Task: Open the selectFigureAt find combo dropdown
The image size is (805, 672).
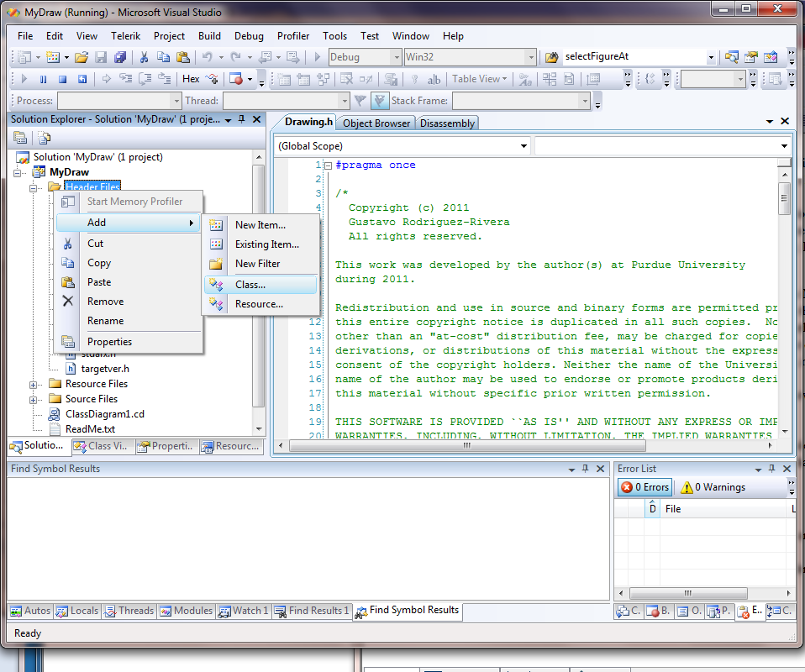Action: (711, 57)
